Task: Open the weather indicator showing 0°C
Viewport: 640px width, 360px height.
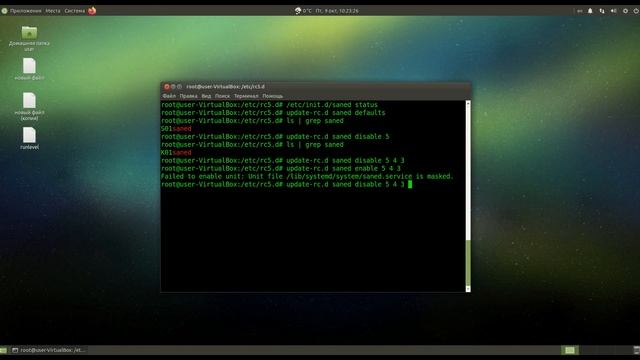Action: pos(303,11)
